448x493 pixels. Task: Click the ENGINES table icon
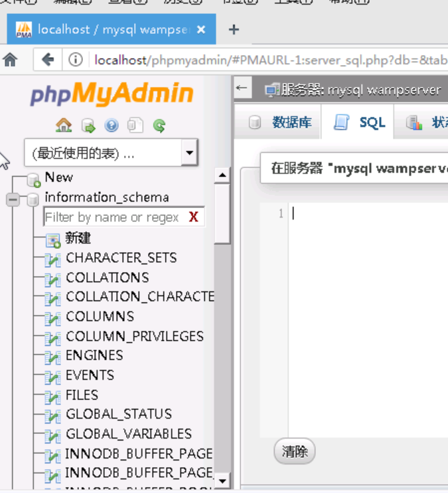click(52, 358)
